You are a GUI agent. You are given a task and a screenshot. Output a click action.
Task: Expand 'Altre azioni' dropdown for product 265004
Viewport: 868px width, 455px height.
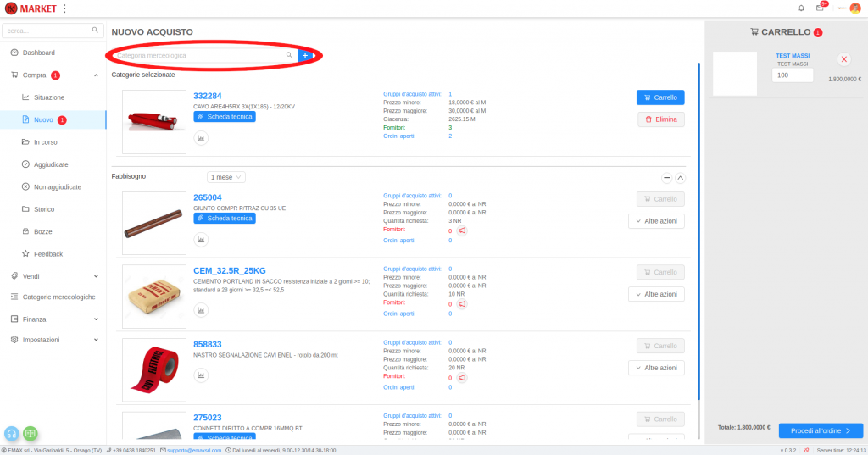pos(655,221)
